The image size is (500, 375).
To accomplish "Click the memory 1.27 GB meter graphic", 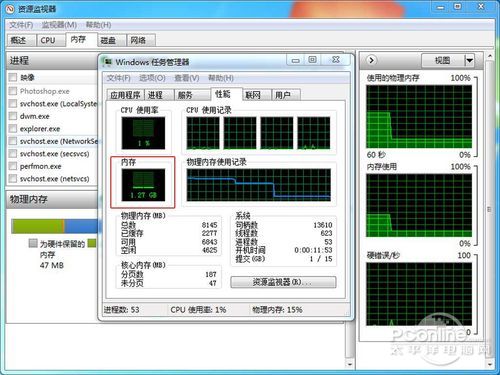I will click(x=143, y=185).
